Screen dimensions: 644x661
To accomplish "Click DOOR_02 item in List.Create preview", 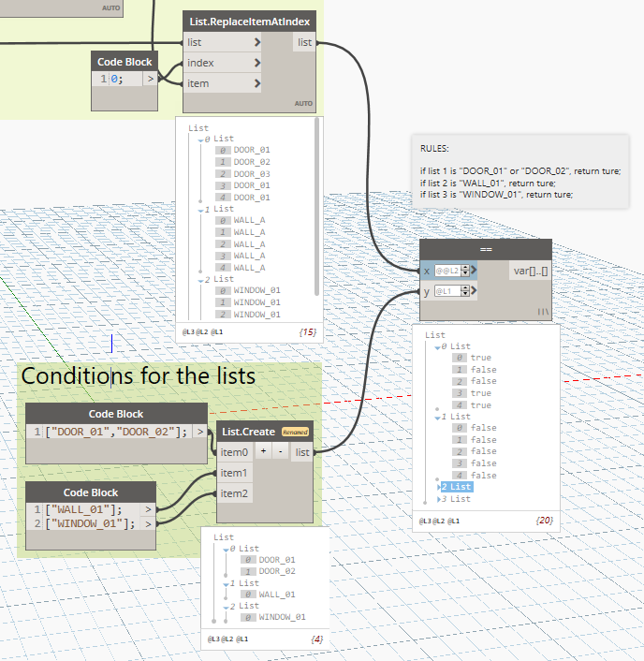I will (x=277, y=571).
